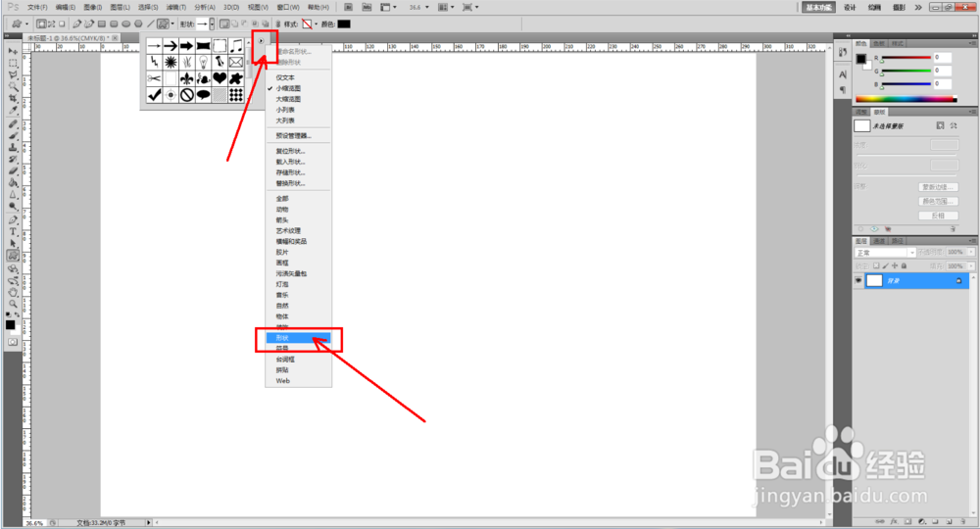Click 基本功能 workspace button
Image resolution: width=980 pixels, height=529 pixels.
[x=818, y=7]
